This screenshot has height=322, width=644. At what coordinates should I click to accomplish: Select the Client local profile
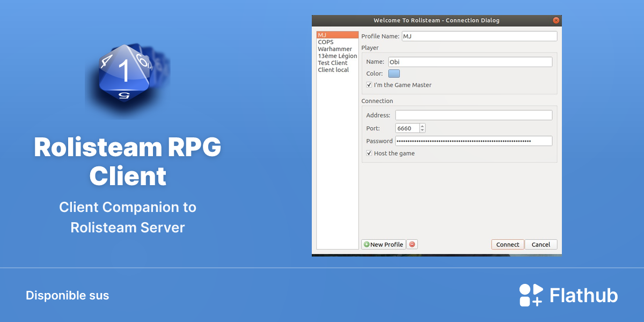pos(338,70)
